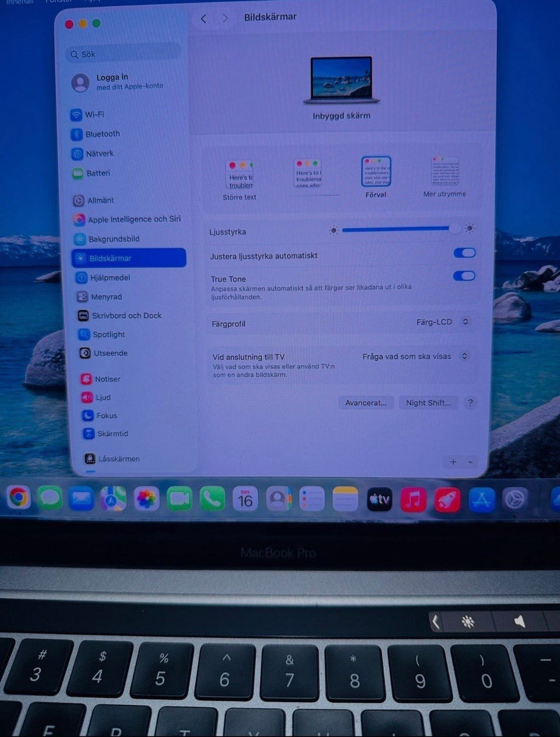The image size is (560, 737).
Task: Toggle Justera ljusstyrka automatiskt switch
Action: 464,253
